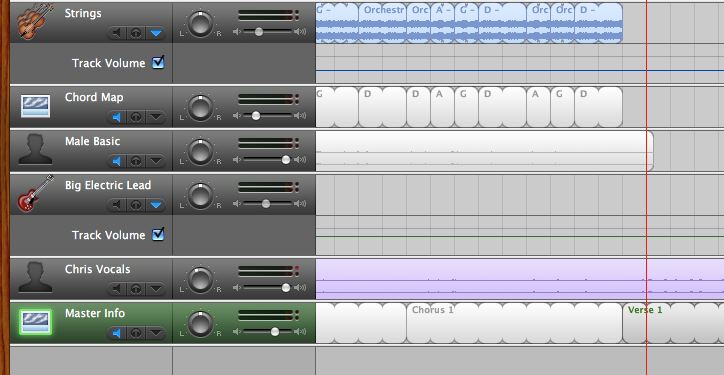Click the Master Info volume slider thumb
Viewport: 724px width, 375px height.
pos(275,331)
